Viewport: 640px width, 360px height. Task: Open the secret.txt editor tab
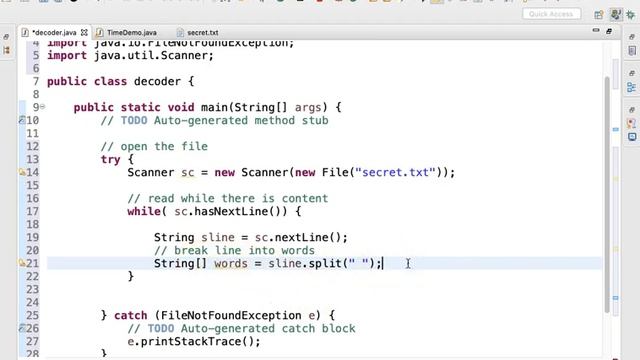click(x=202, y=33)
